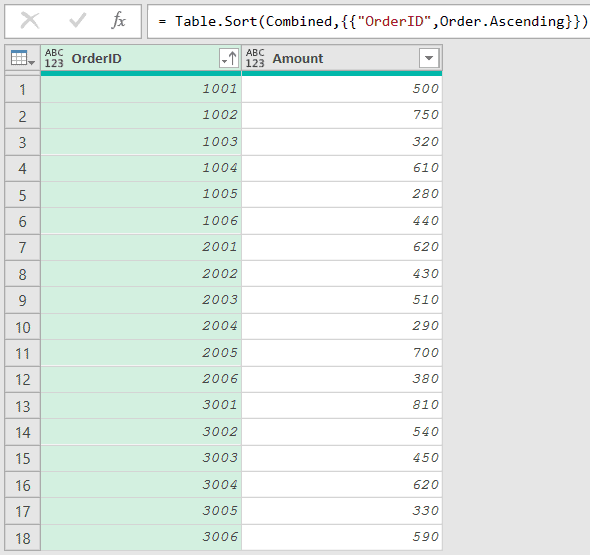Cancel formula edit with the X icon
This screenshot has width=590, height=555.
tap(30, 20)
